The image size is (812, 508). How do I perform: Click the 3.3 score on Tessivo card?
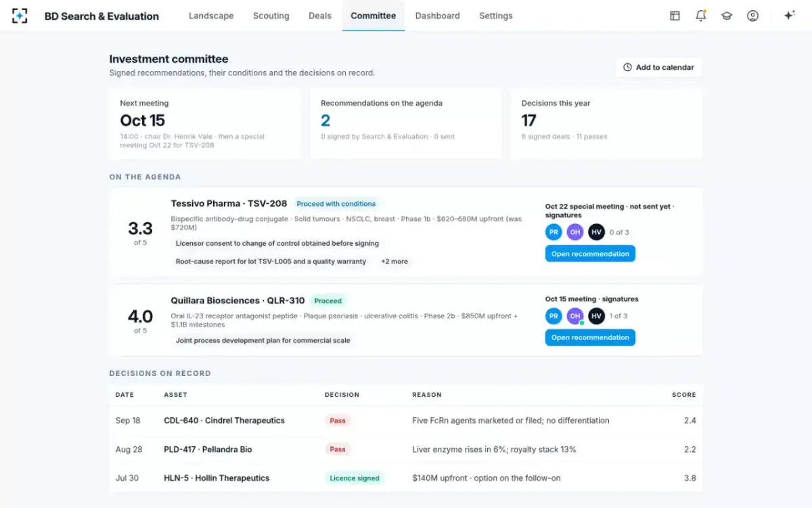(140, 228)
